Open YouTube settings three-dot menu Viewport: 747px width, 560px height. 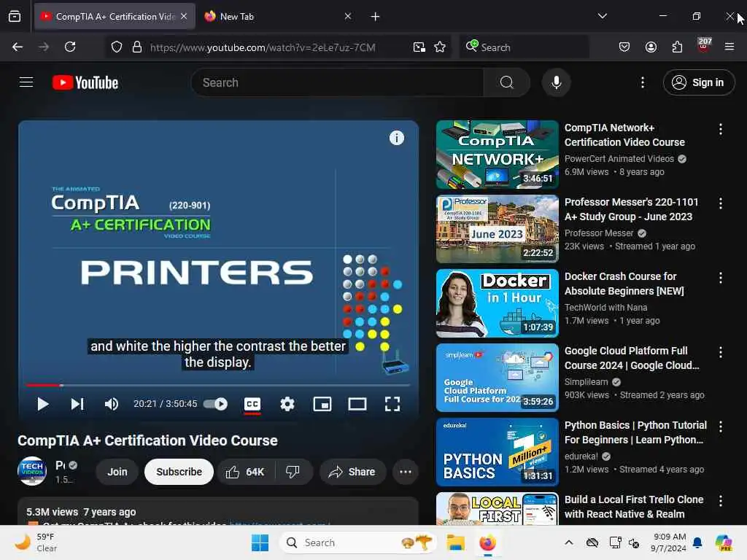coord(643,82)
